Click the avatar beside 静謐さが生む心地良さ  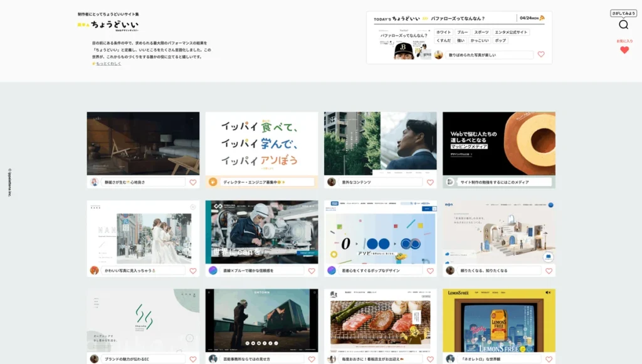click(94, 182)
